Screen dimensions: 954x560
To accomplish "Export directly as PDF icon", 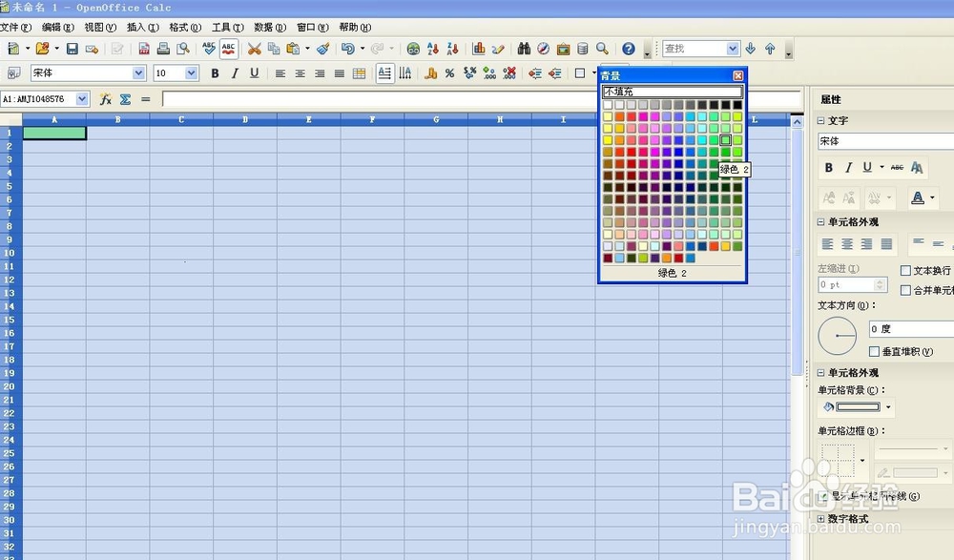I will point(144,49).
